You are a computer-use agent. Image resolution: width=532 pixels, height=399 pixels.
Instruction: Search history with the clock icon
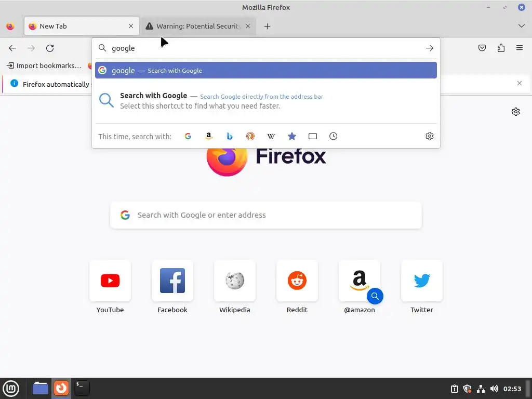click(x=333, y=136)
